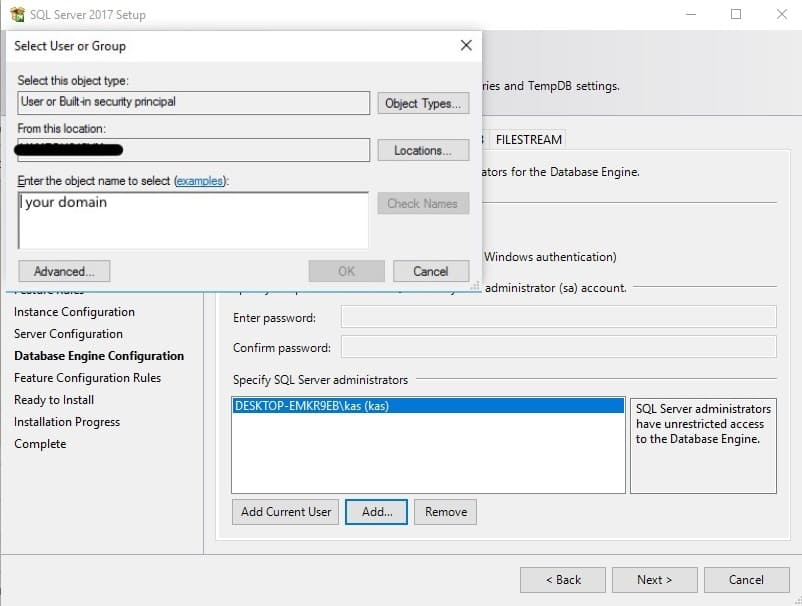
Task: Switch to the FILESTREAM tab
Action: pyautogui.click(x=529, y=140)
